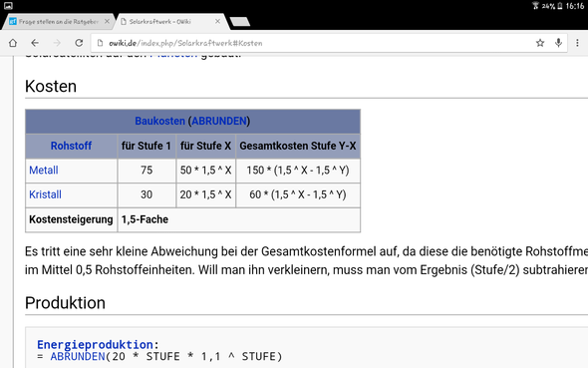
Task: Click the Produktion section heading
Action: pos(65,303)
